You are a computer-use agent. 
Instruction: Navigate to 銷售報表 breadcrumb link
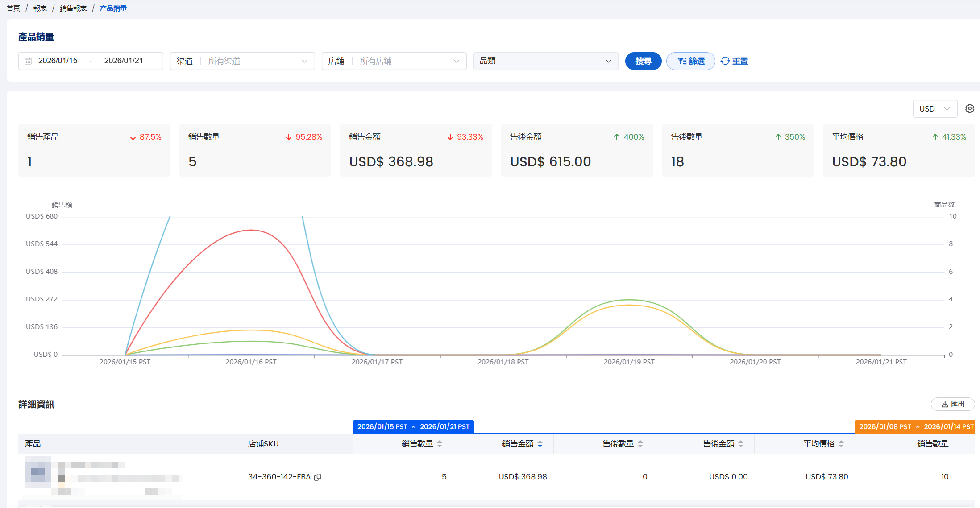[73, 8]
